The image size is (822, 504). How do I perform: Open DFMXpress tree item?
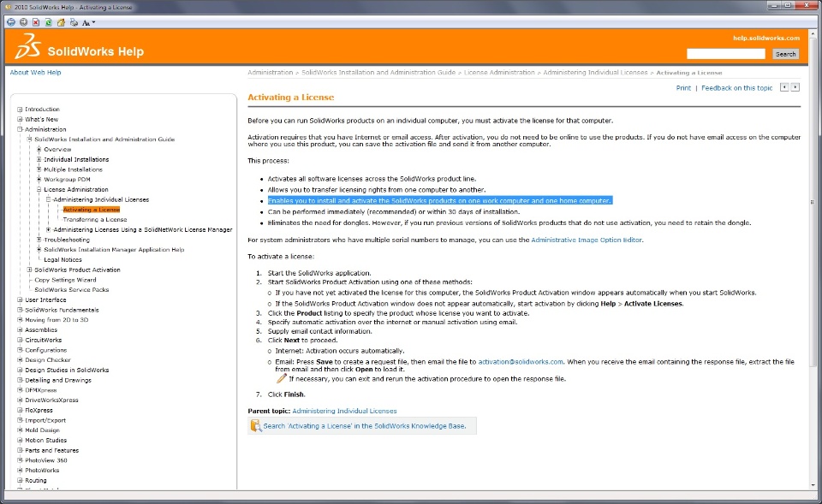40,390
